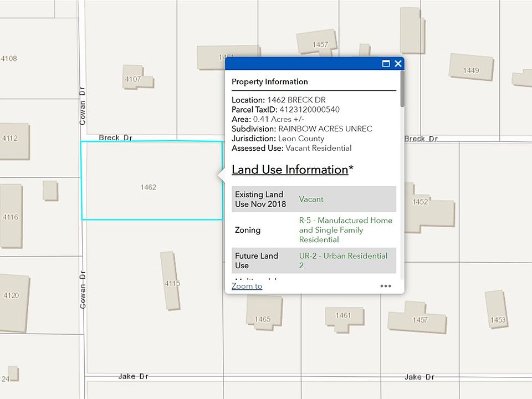Select building 1453 on the map
532x399 pixels.
pos(497,309)
